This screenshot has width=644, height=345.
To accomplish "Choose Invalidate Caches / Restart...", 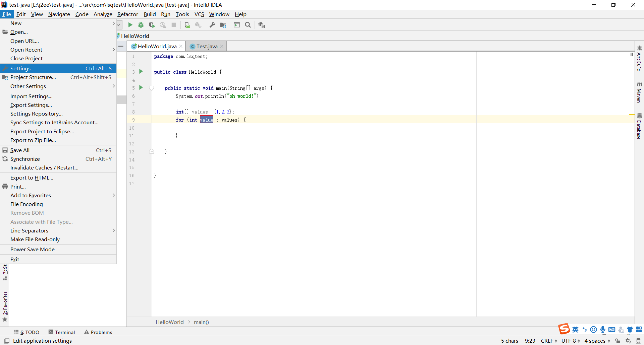I will [59, 168].
